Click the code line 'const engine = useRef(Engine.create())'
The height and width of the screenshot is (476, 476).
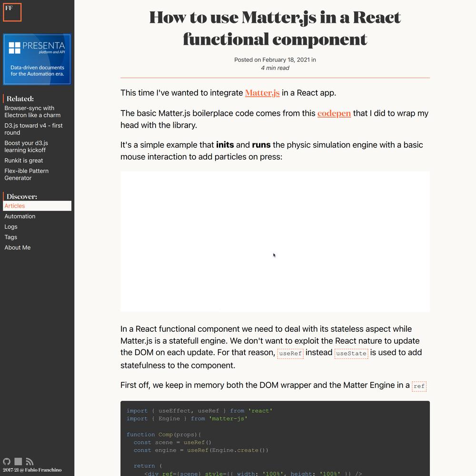pos(201,450)
